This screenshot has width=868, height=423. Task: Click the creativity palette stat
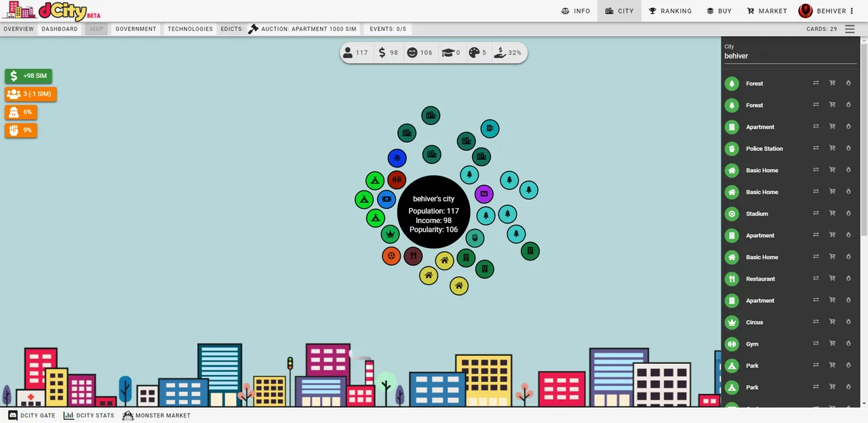click(477, 53)
